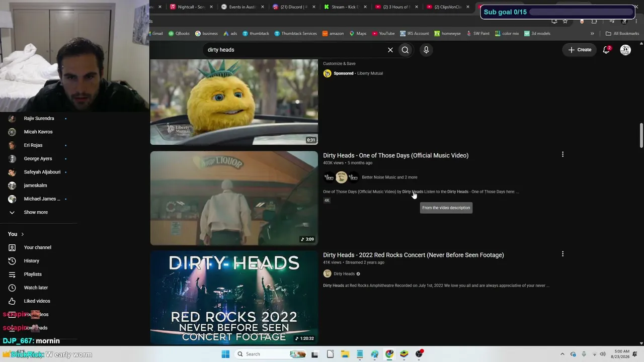Screen dimensions: 644x362
Task: Click the Dirty Heads channel avatar
Action: pyautogui.click(x=327, y=274)
